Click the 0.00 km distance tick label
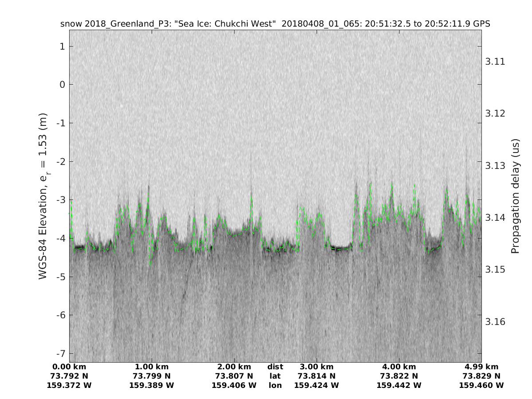Screen dimensions: 532x399 (x=69, y=367)
